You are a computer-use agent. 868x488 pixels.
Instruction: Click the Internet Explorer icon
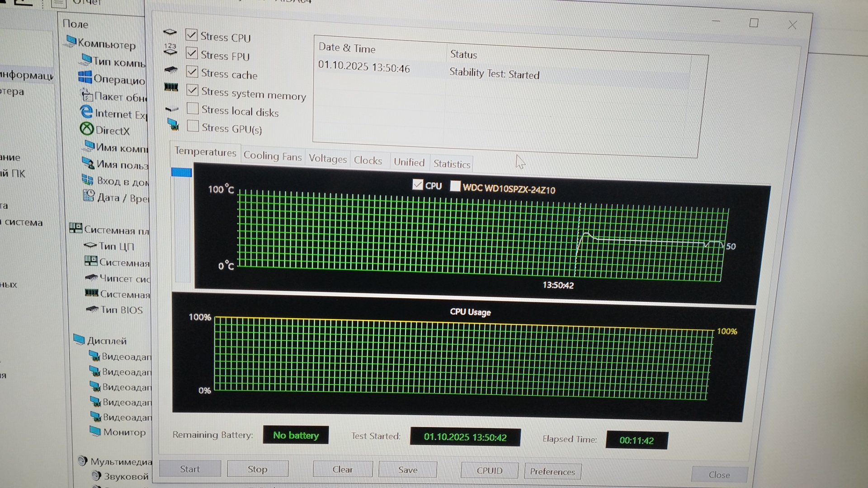pyautogui.click(x=86, y=112)
